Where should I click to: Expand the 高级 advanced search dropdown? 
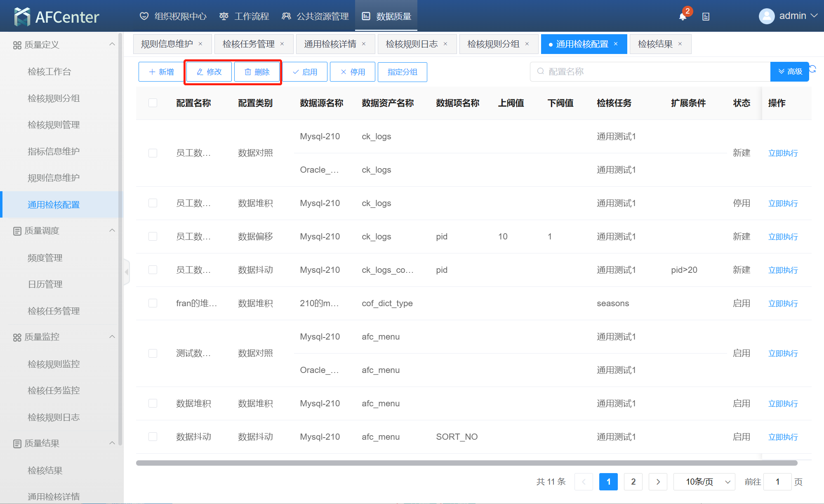click(789, 72)
